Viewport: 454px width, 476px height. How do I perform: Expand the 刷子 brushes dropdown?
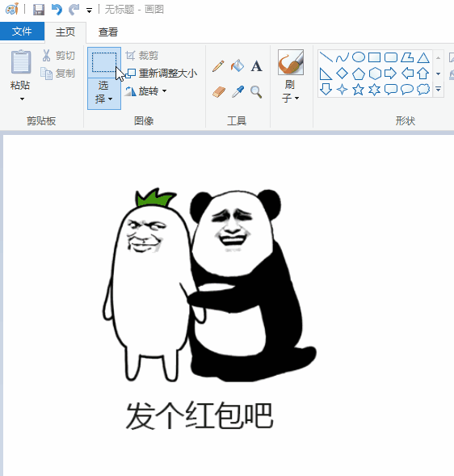tap(291, 91)
